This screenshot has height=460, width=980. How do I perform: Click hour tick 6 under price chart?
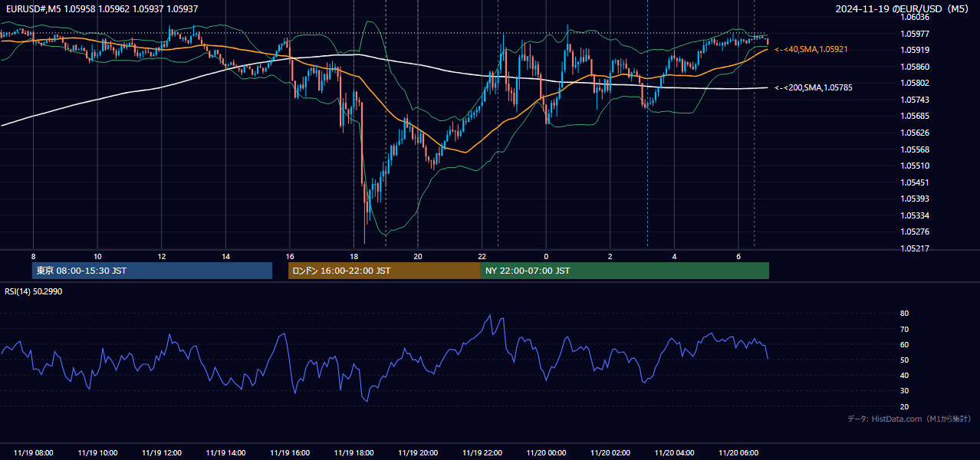click(x=738, y=256)
